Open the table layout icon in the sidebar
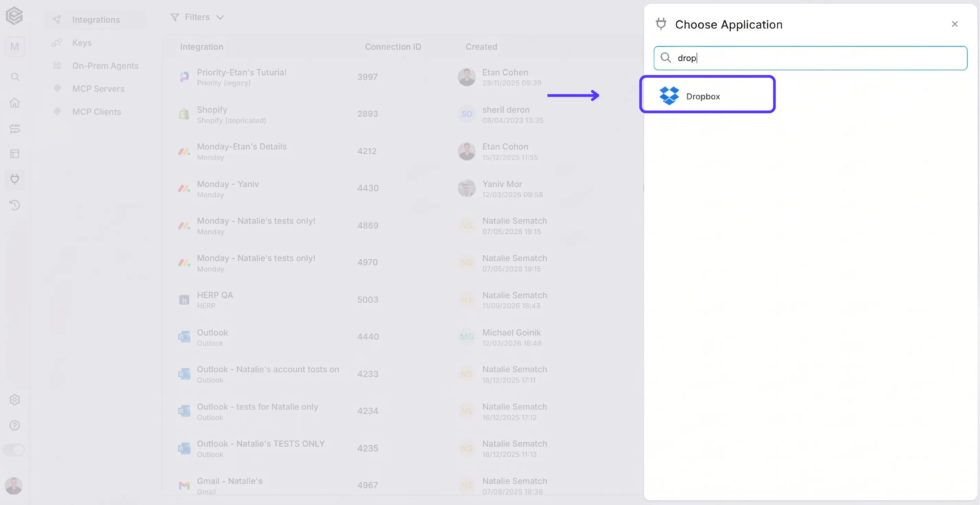Image resolution: width=980 pixels, height=505 pixels. pyautogui.click(x=15, y=154)
